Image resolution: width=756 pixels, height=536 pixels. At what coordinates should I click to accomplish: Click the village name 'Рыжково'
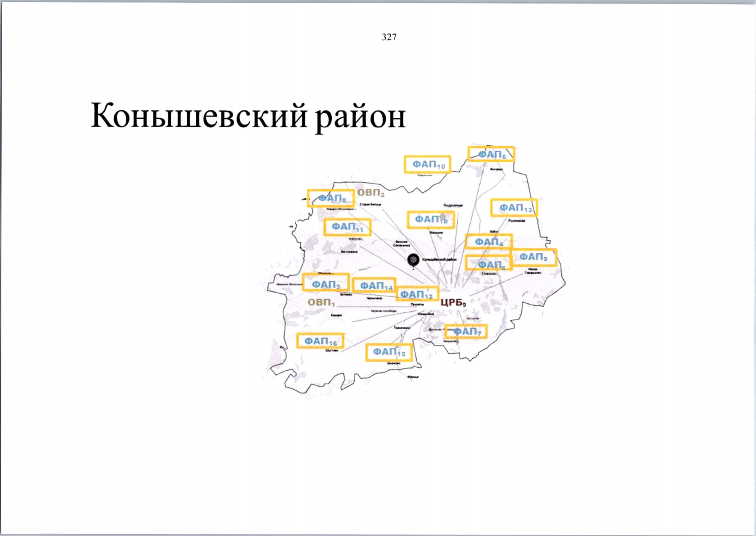pyautogui.click(x=516, y=221)
